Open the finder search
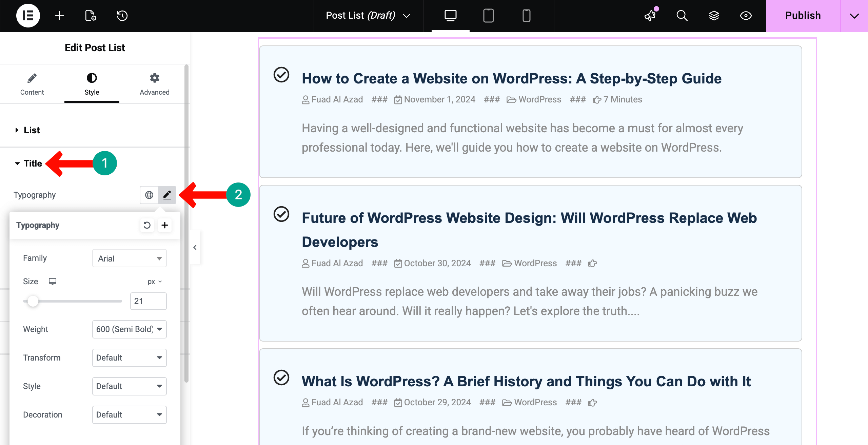This screenshot has width=868, height=445. click(682, 16)
